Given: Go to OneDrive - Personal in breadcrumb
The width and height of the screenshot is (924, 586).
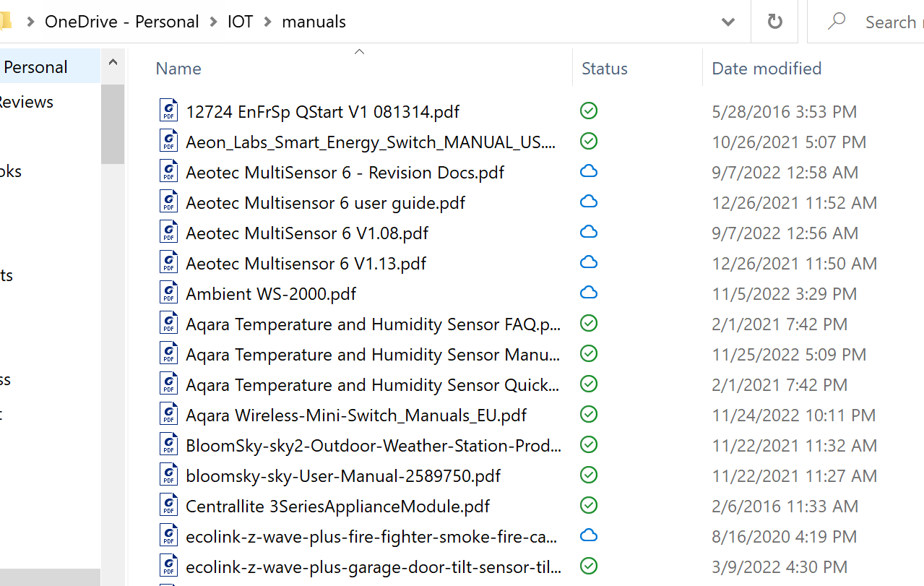Looking at the screenshot, I should tap(121, 22).
